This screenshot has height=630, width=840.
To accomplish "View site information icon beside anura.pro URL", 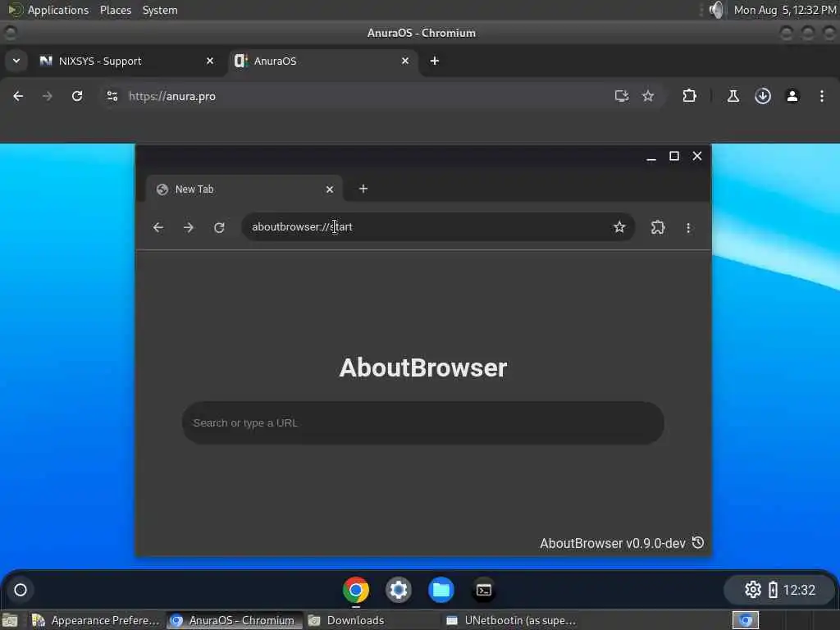I will coord(112,97).
